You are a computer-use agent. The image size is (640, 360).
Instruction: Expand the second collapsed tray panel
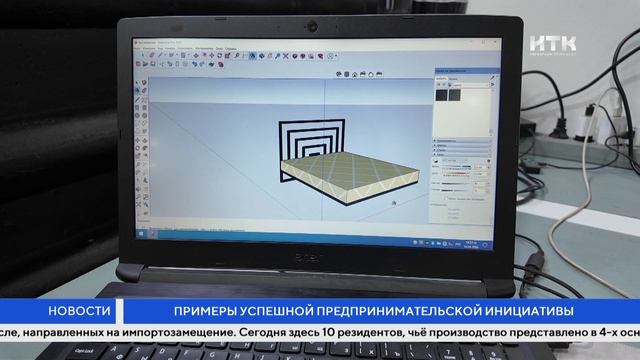click(462, 145)
